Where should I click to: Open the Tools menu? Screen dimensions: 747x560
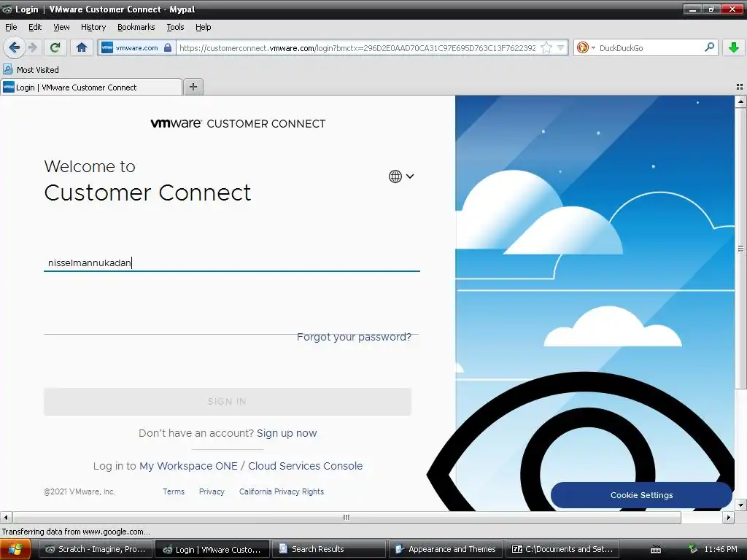click(x=175, y=27)
